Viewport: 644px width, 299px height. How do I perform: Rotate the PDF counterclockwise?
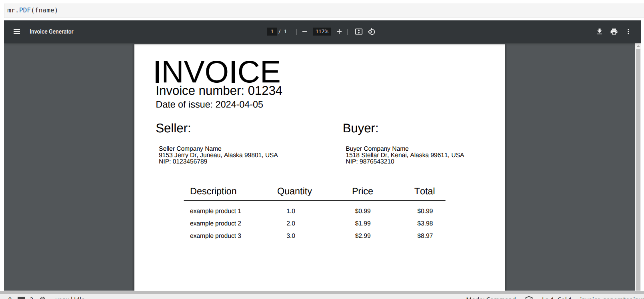point(372,32)
